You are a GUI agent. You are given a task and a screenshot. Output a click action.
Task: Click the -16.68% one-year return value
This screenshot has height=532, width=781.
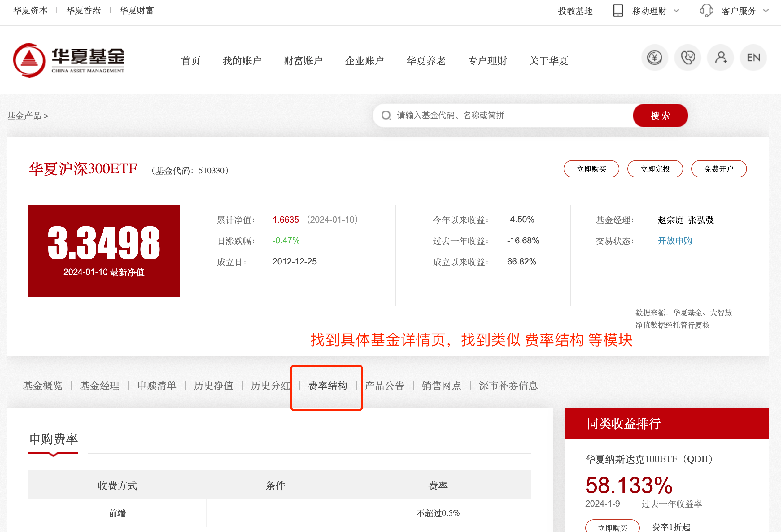[523, 240]
